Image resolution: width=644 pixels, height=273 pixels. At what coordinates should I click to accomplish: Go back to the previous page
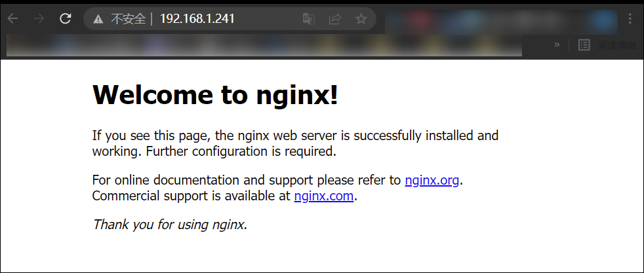point(13,18)
